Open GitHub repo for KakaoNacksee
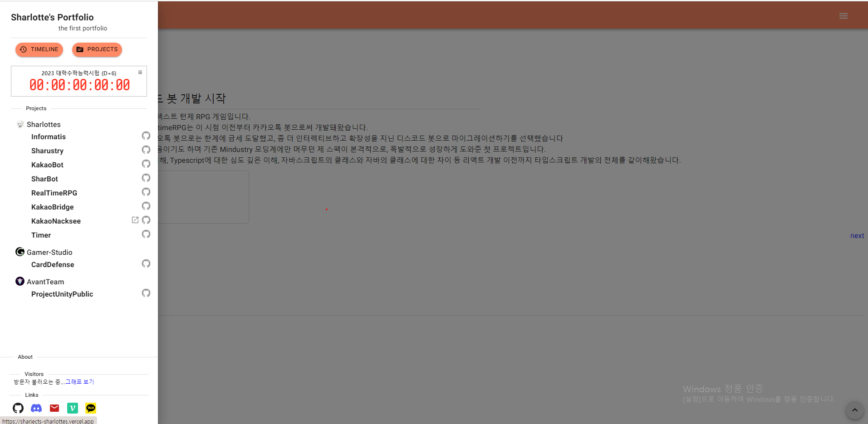This screenshot has height=424, width=868. pos(146,220)
